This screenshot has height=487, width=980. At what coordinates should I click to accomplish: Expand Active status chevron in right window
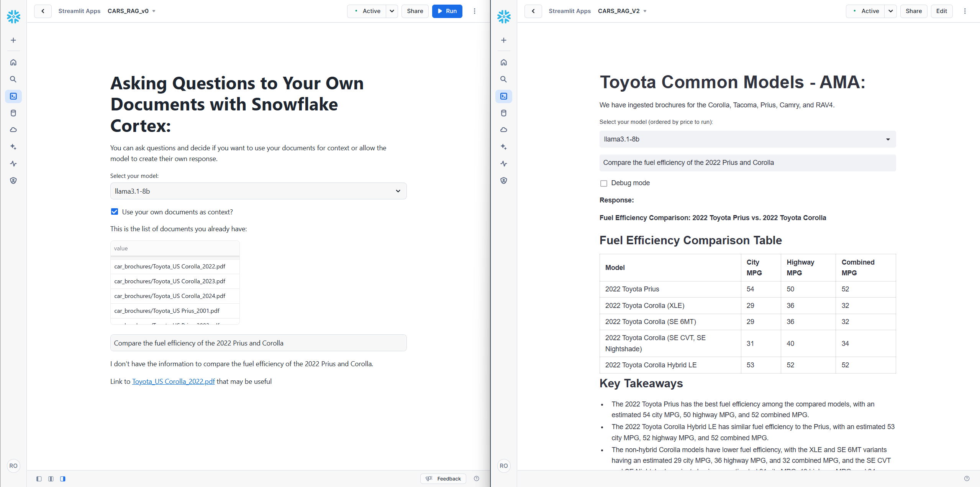click(x=891, y=11)
